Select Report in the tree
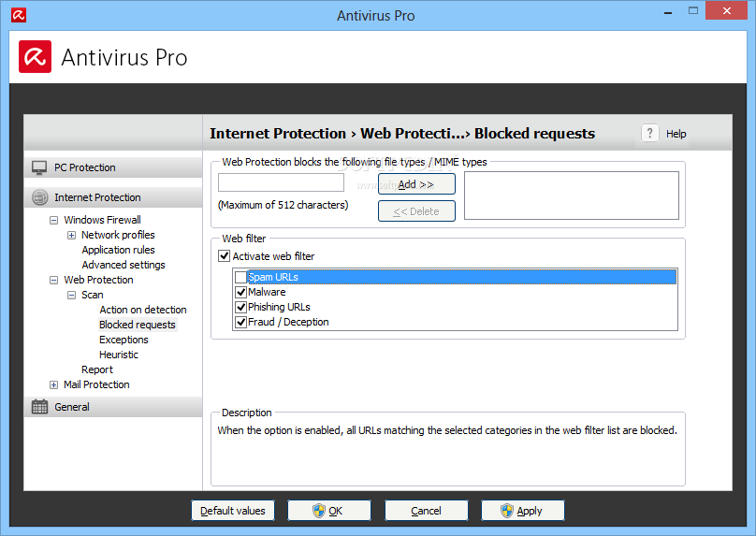 pos(97,369)
